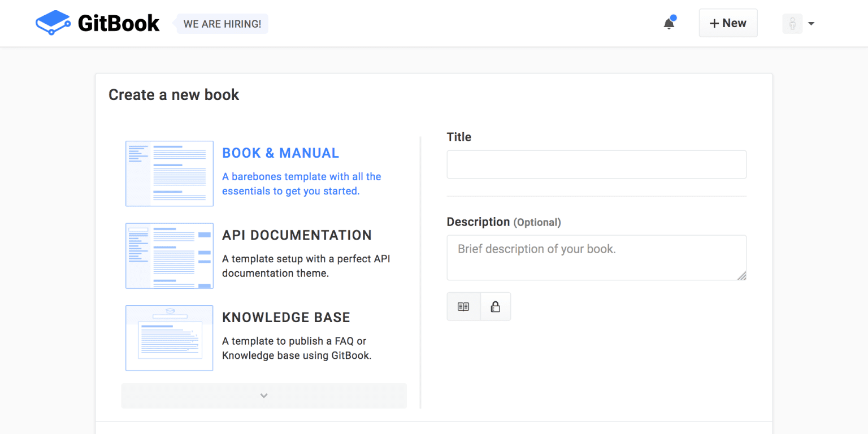Select the Book & Manual template
The width and height of the screenshot is (868, 434).
tap(280, 153)
